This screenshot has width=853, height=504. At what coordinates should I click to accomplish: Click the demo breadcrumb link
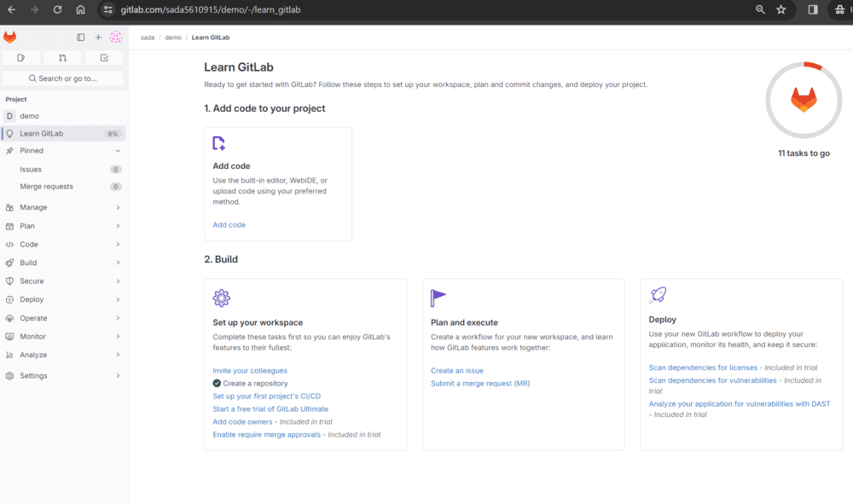[x=173, y=38]
